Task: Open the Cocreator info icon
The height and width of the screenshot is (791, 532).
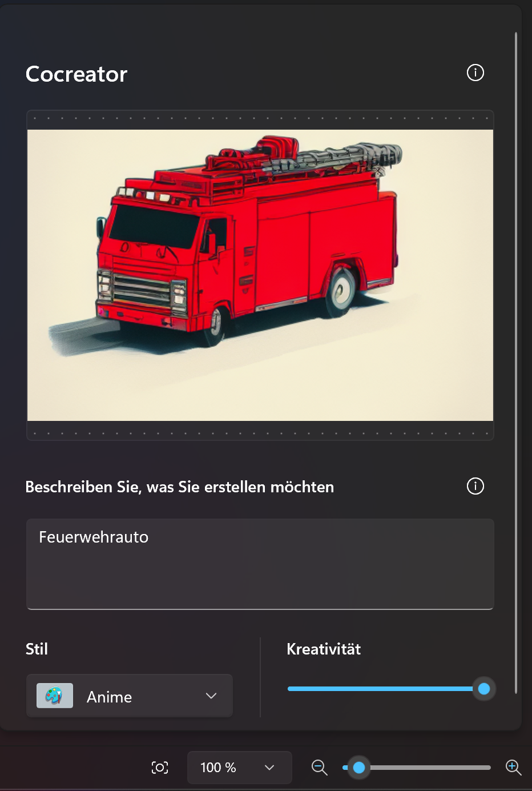Action: click(x=475, y=73)
